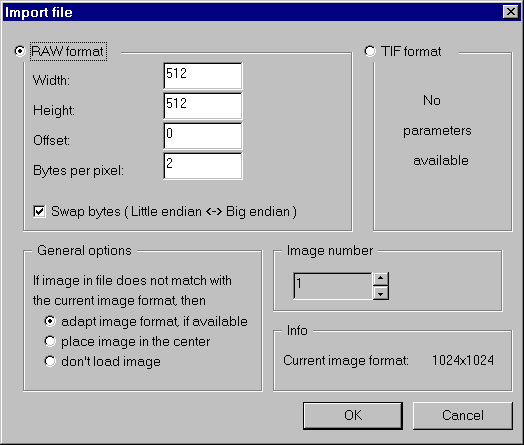Click the RAW format label text
The image size is (524, 445).
pos(68,51)
